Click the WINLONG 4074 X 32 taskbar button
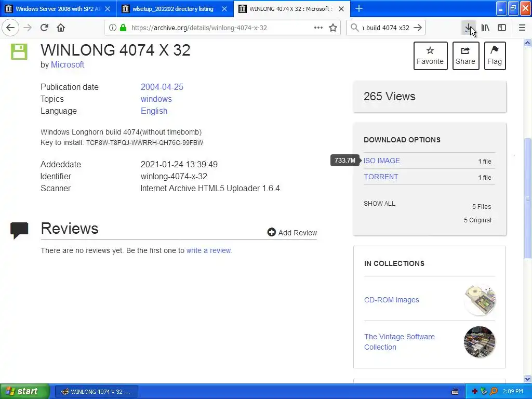 point(96,392)
